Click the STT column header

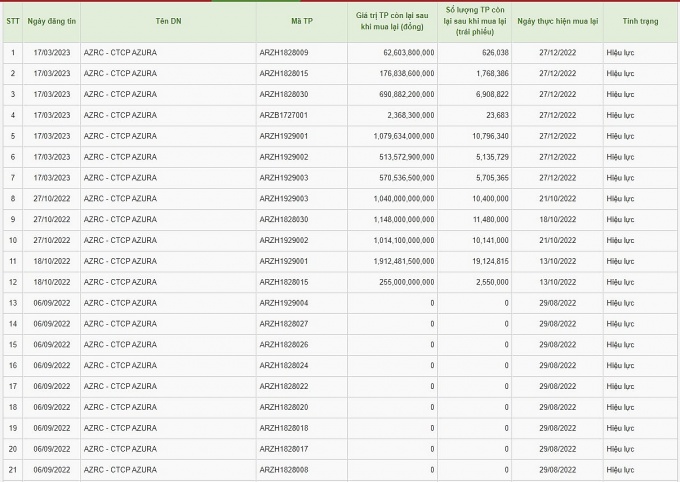click(x=12, y=20)
